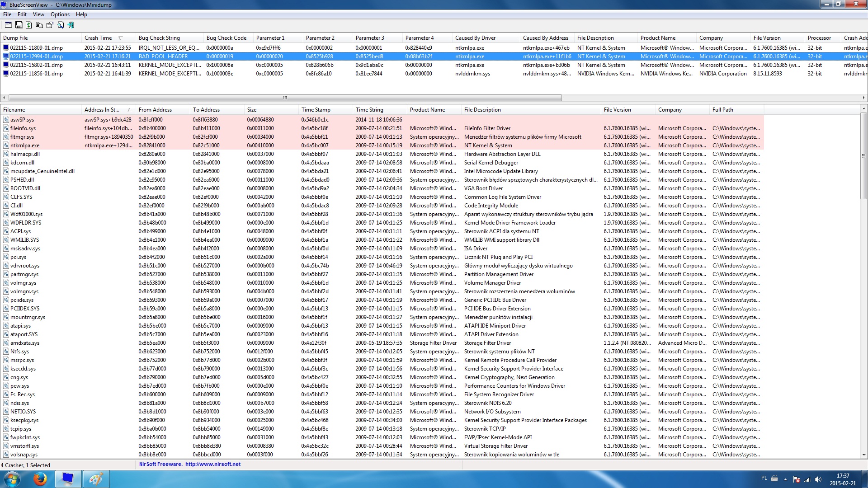Viewport: 868px width, 488px height.
Task: Click the dump icon for 022115-11809-01.dmp
Action: (x=6, y=47)
